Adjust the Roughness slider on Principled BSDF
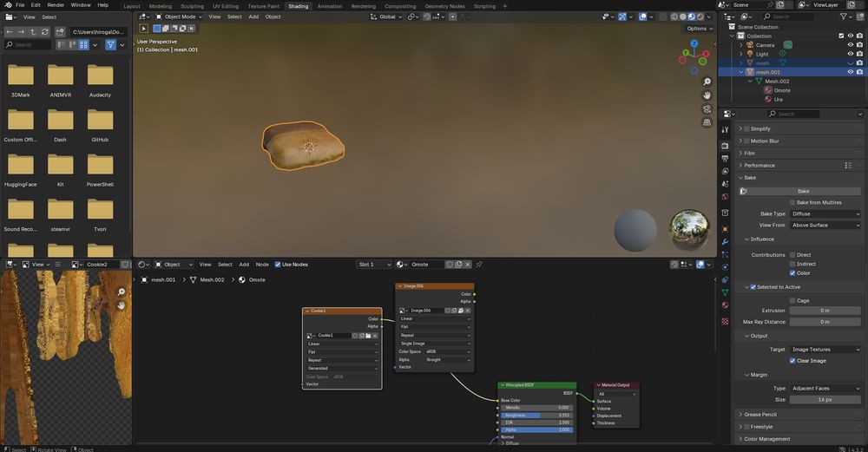 (x=536, y=415)
